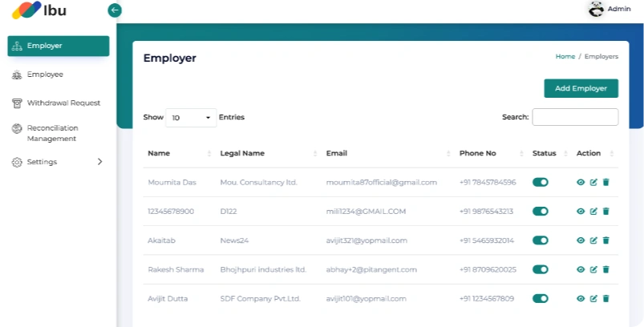Click the edit icon for Akaitab row
This screenshot has width=644, height=327.
click(x=593, y=240)
